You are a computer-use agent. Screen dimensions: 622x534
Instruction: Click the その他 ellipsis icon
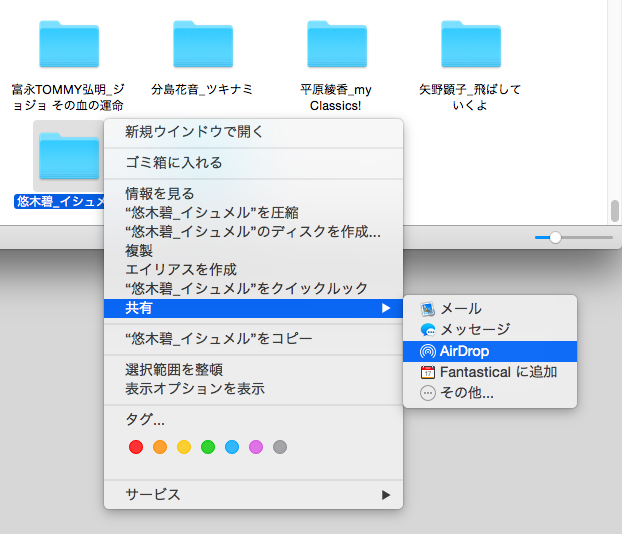[428, 393]
